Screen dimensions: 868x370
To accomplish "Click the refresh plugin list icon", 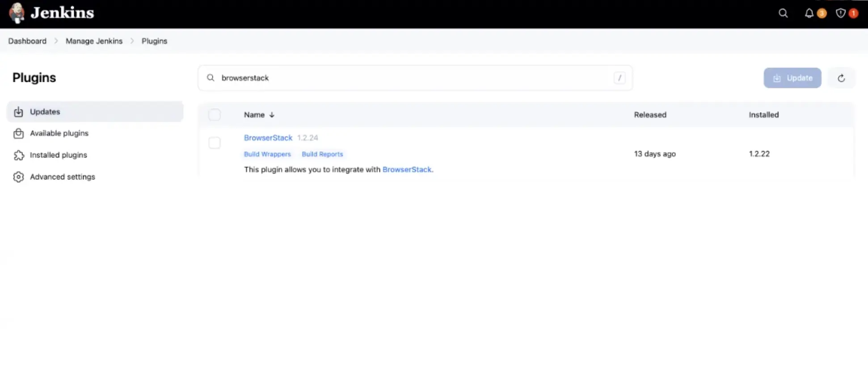I will tap(841, 78).
